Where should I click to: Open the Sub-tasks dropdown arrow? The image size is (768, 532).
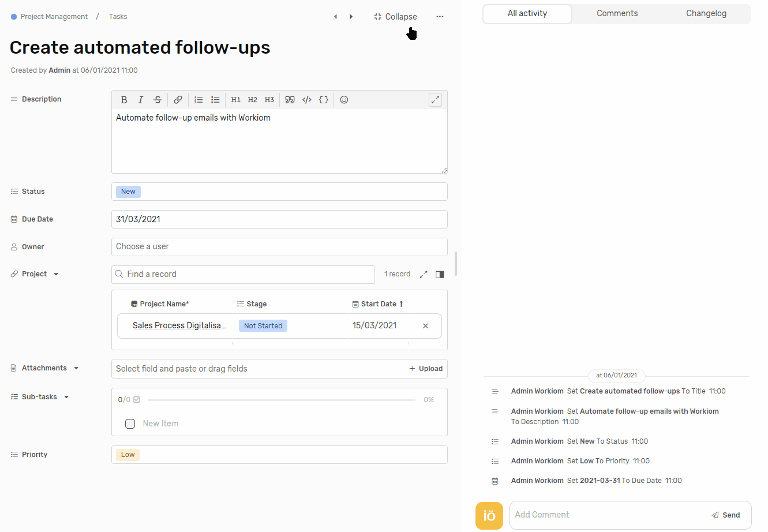pos(66,397)
